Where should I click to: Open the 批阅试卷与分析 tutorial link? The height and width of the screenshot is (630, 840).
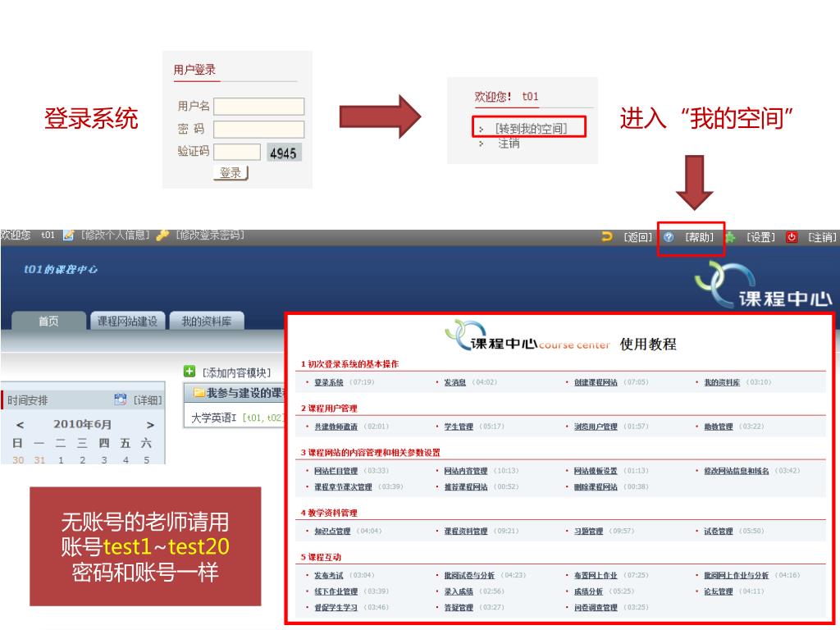pyautogui.click(x=469, y=575)
